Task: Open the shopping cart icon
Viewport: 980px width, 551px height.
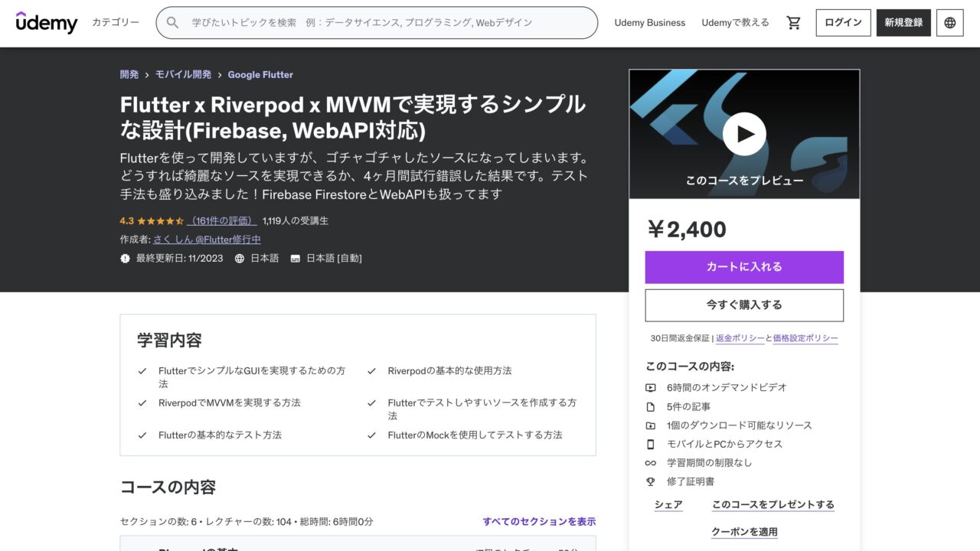Action: [x=794, y=23]
